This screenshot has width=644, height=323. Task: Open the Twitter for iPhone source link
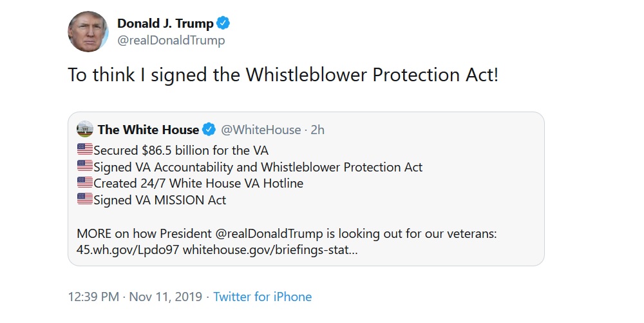(x=263, y=297)
